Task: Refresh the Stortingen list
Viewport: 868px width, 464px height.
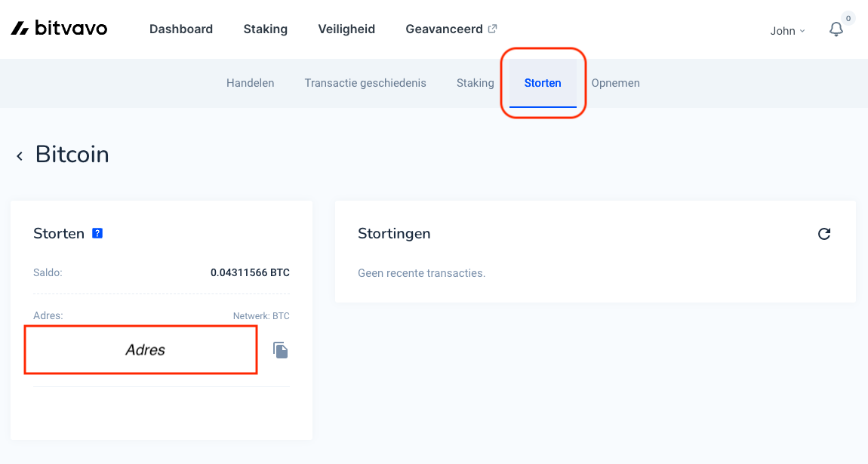Action: pos(824,234)
